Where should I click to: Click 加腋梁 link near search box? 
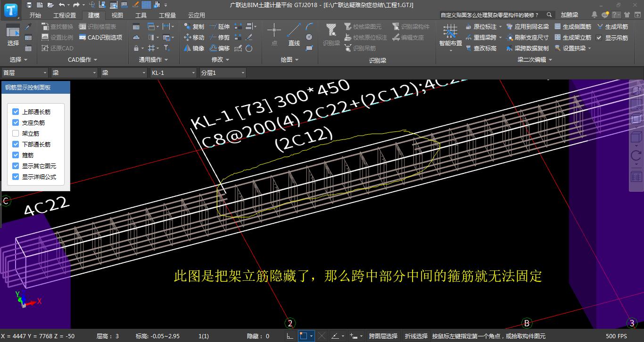[569, 15]
